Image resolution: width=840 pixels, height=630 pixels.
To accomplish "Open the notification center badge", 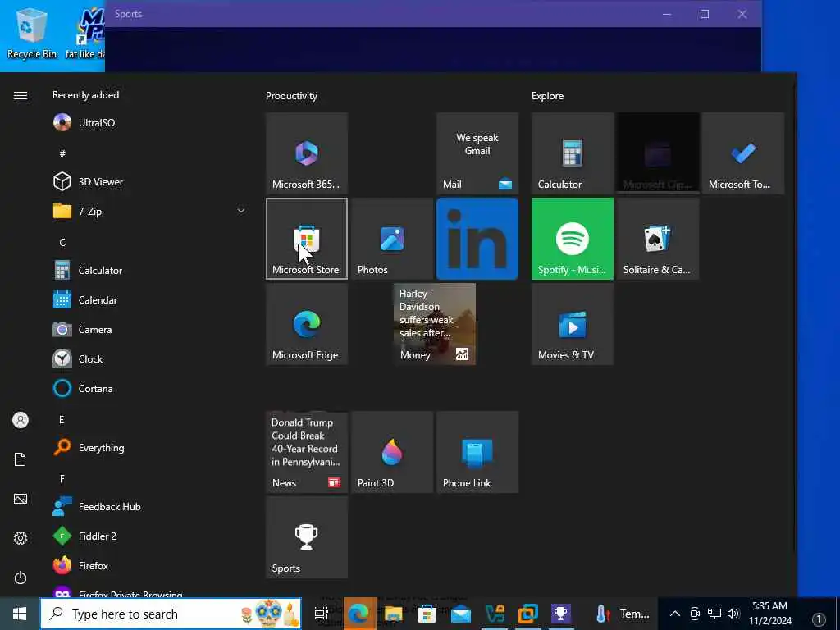I will [818, 619].
